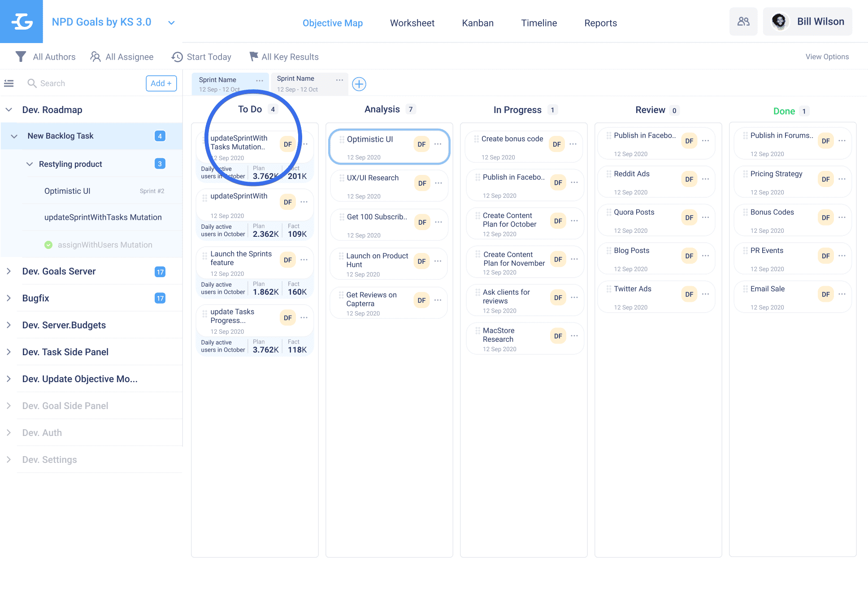Expand the Dev. Goals Server section
The image size is (868, 601).
pyautogui.click(x=9, y=270)
